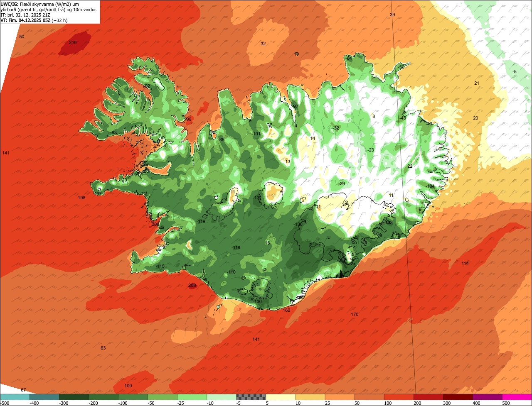Click the map value '198' over the ocean
532x406 pixels.
[81, 198]
